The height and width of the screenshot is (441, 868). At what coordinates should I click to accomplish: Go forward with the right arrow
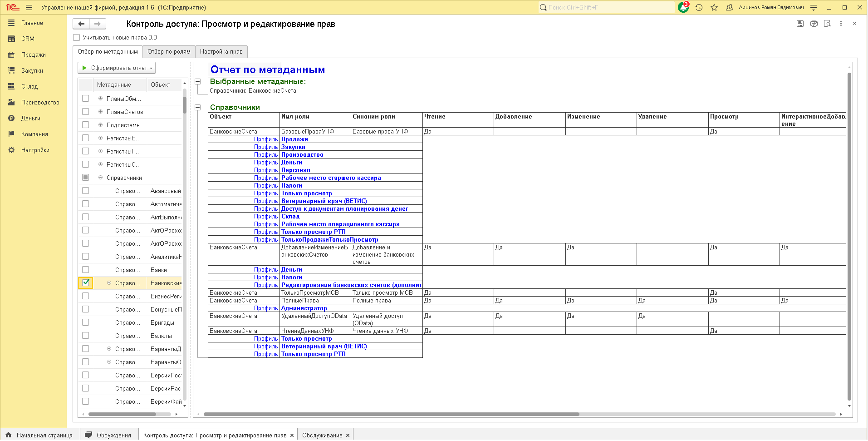(x=98, y=24)
